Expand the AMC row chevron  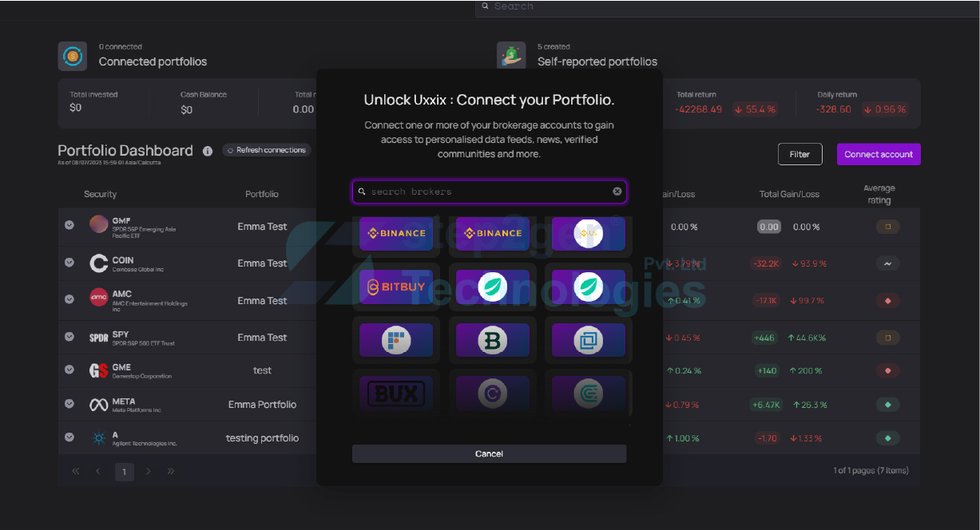coord(69,300)
